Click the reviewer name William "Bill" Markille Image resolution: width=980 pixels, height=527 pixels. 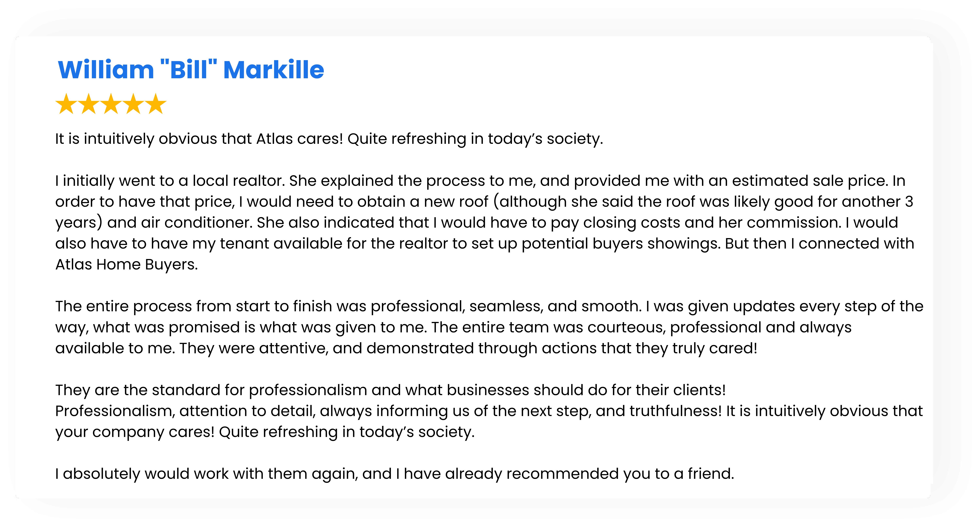[x=191, y=70]
